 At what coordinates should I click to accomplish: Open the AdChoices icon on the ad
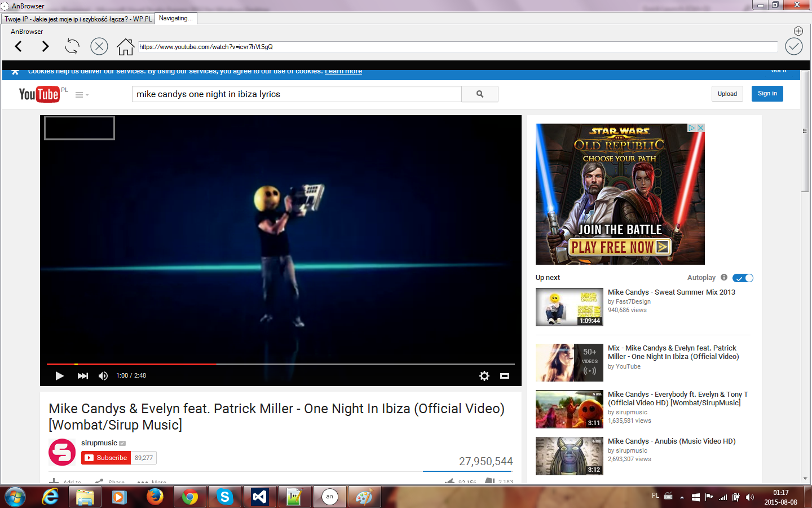coord(692,128)
